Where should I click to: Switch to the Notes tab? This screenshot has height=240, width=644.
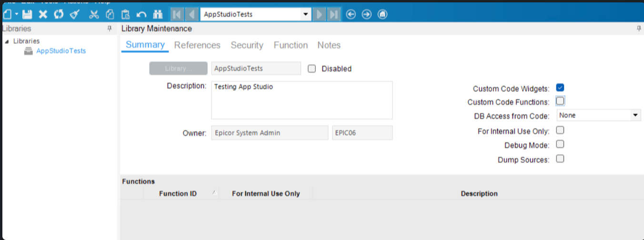click(x=329, y=45)
